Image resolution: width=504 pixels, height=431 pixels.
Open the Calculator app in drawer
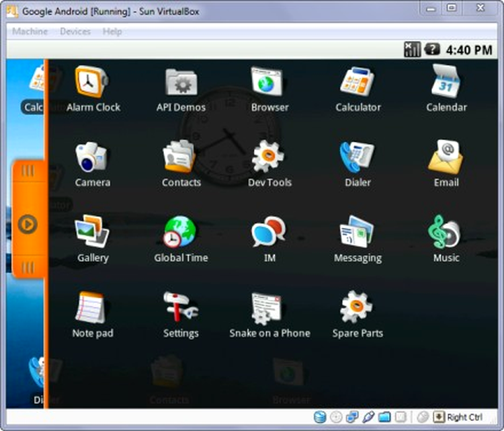pyautogui.click(x=358, y=89)
